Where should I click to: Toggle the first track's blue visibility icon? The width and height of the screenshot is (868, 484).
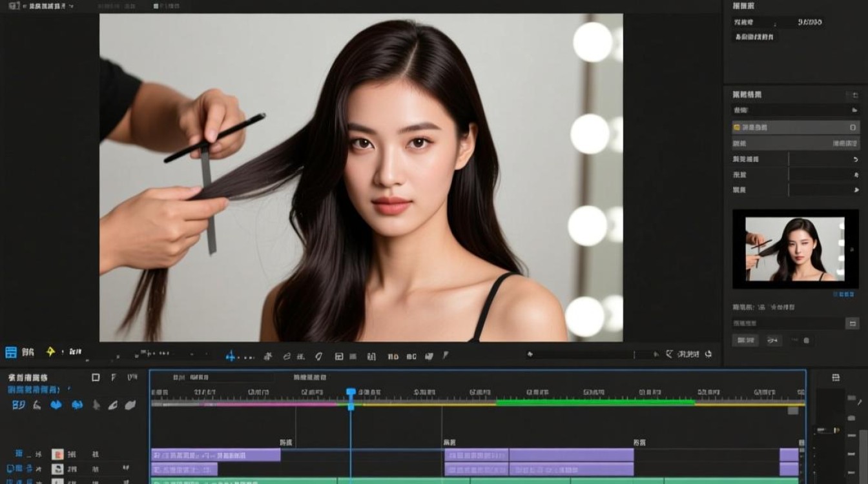(19, 454)
